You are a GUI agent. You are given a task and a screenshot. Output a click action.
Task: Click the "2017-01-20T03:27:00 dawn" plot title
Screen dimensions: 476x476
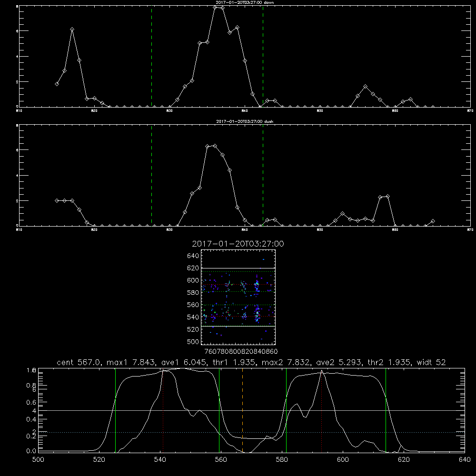tap(245, 2)
